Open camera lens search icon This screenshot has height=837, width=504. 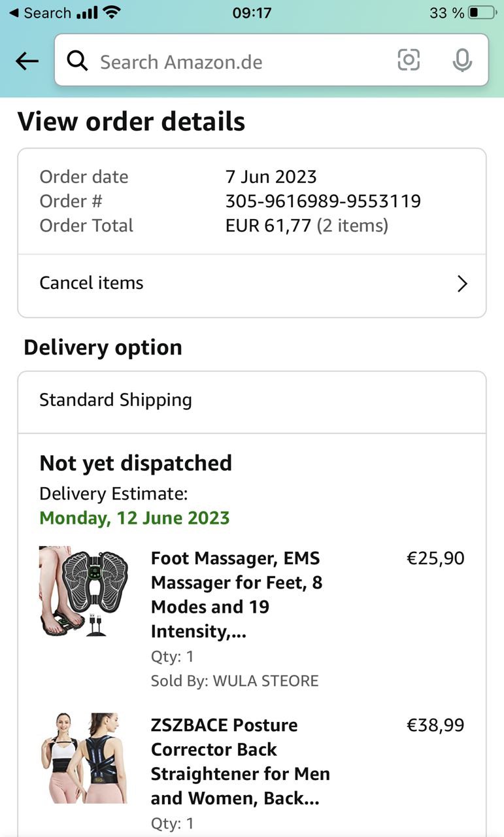[x=409, y=60]
